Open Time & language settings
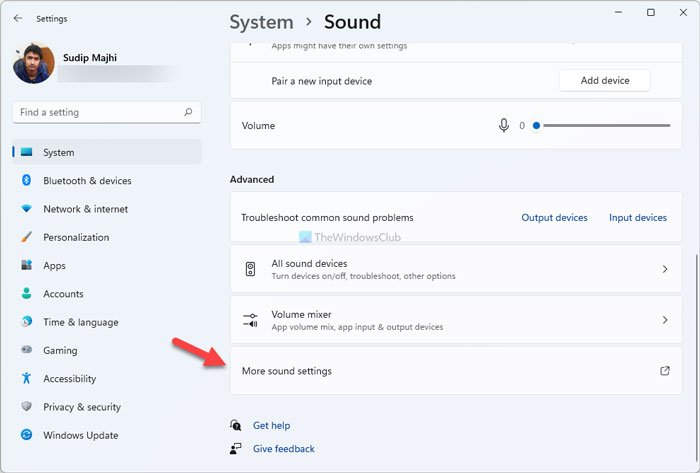This screenshot has height=473, width=700. click(80, 323)
